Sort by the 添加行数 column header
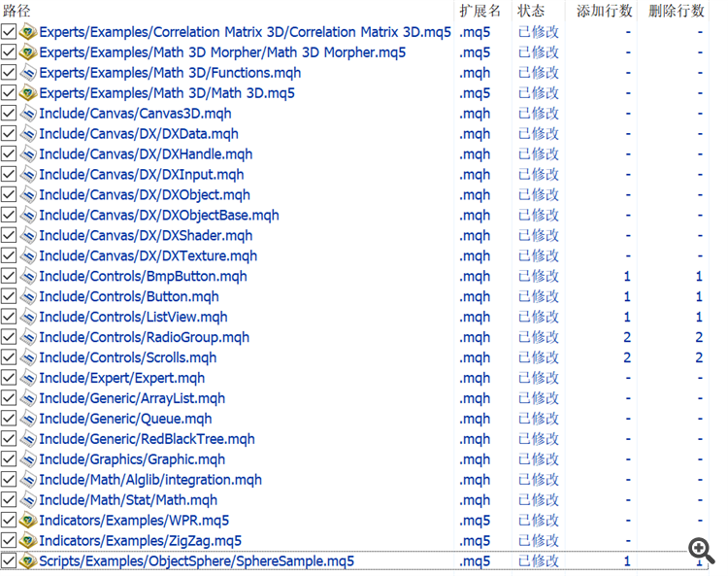 click(604, 11)
